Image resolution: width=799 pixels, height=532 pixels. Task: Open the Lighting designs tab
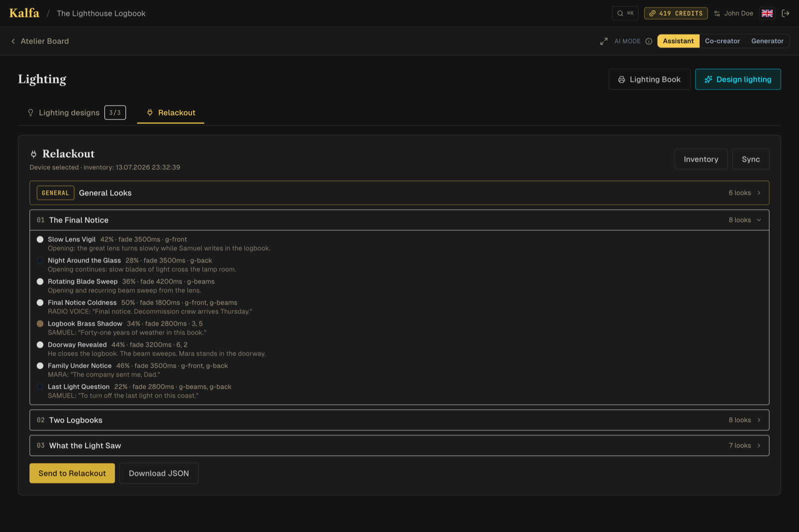(x=76, y=113)
